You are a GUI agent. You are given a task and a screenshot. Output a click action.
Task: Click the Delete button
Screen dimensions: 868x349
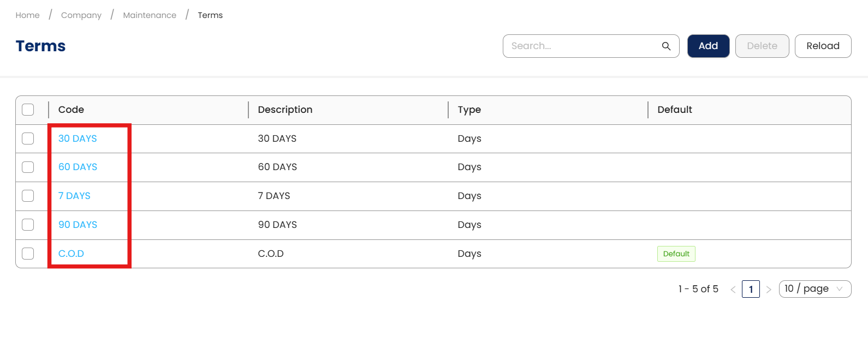pyautogui.click(x=762, y=46)
